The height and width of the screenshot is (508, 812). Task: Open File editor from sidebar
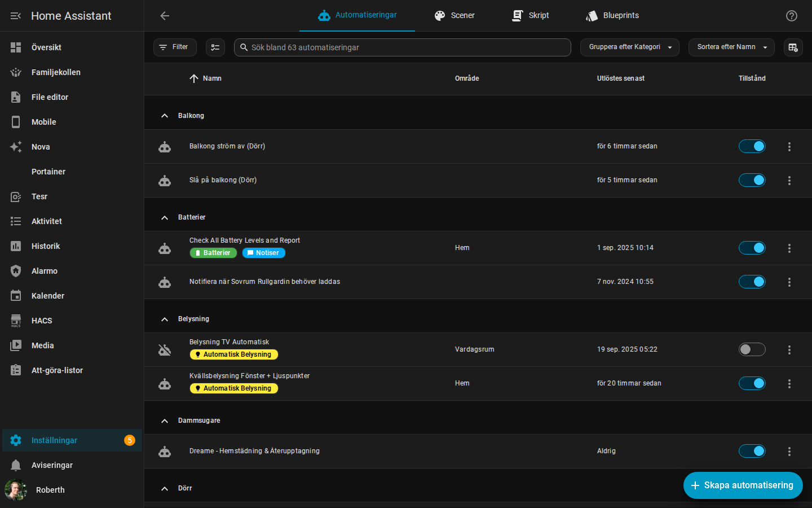pyautogui.click(x=72, y=97)
